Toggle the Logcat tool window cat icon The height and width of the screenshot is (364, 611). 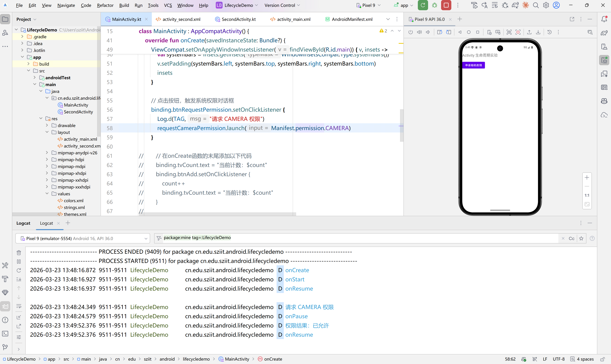pos(5,306)
